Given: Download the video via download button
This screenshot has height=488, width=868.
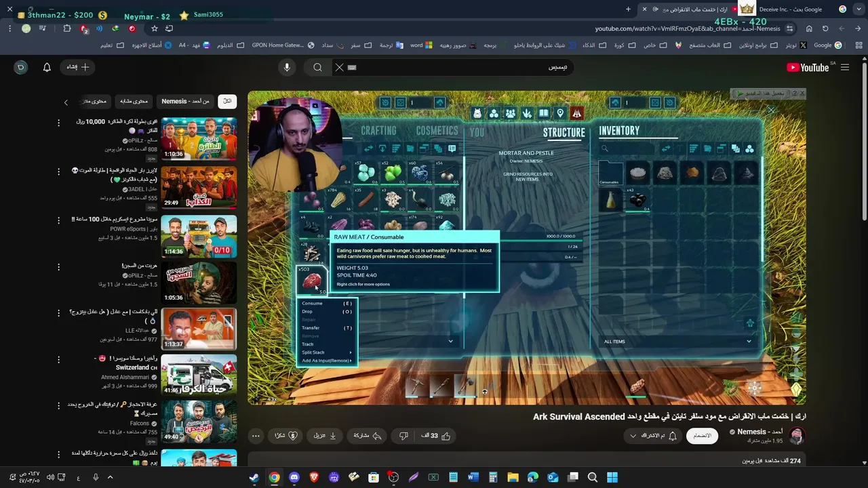Looking at the screenshot, I should 325,436.
